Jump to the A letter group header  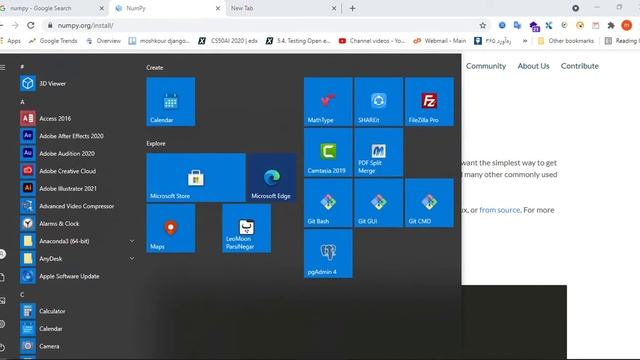tap(22, 102)
